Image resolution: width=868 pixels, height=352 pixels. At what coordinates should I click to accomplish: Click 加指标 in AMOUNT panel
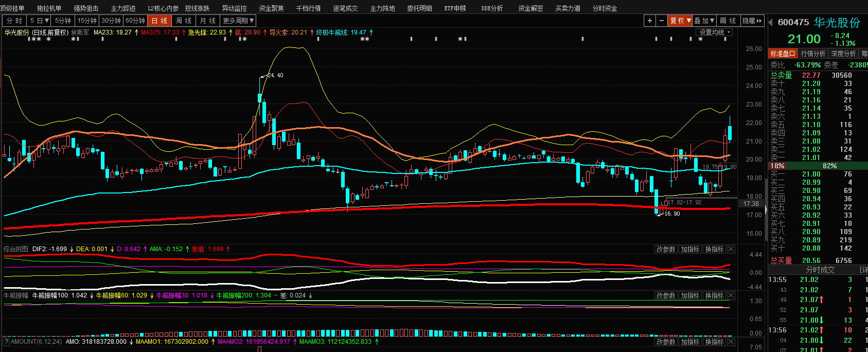pyautogui.click(x=690, y=342)
